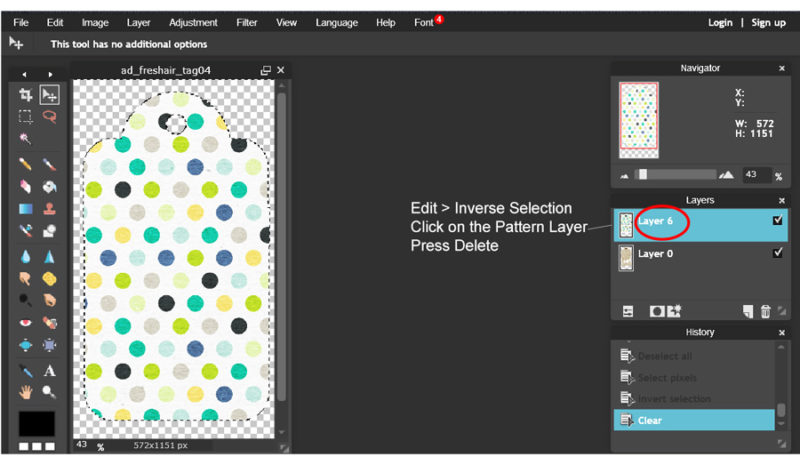Select the Crop tool

pyautogui.click(x=26, y=95)
